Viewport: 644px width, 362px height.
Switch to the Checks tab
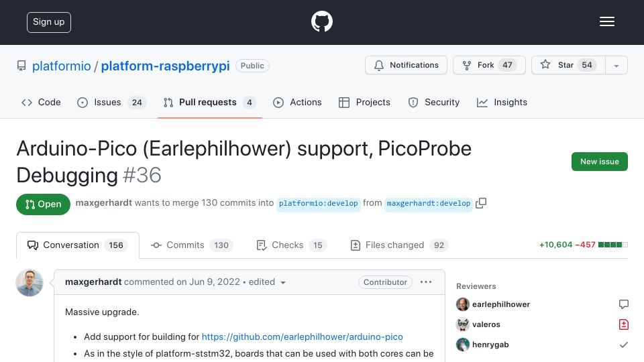pos(291,245)
